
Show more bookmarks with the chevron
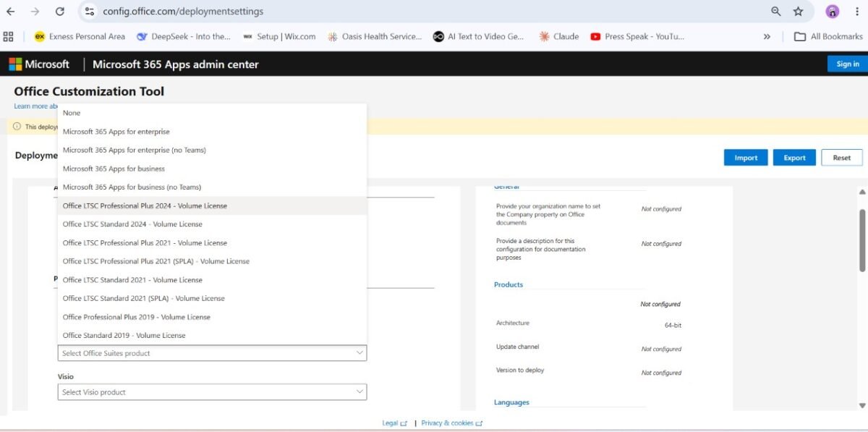767,36
